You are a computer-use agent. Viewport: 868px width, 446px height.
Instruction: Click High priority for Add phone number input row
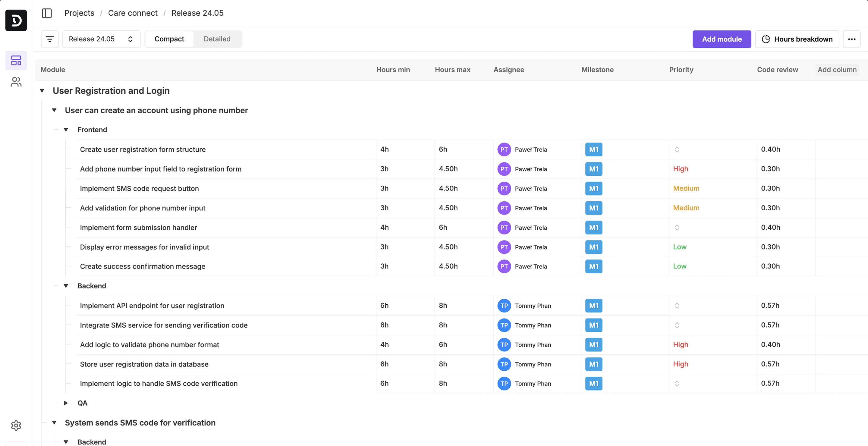[680, 169]
